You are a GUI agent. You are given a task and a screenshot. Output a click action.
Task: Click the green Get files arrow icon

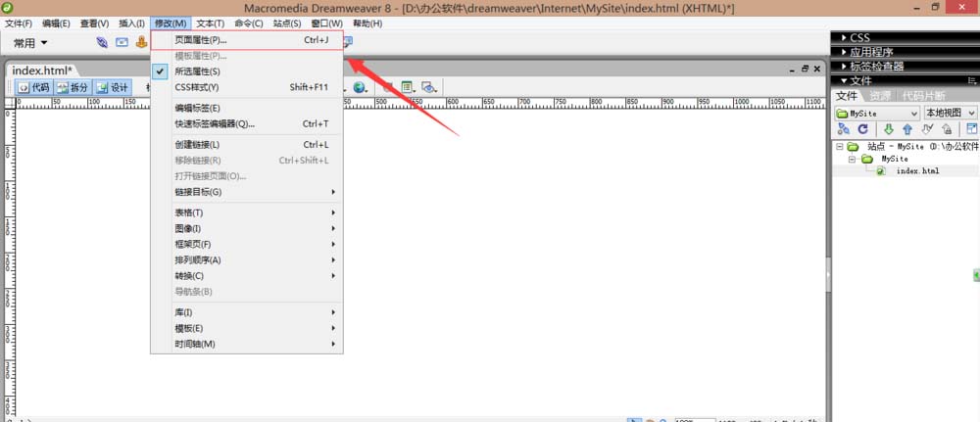[888, 129]
